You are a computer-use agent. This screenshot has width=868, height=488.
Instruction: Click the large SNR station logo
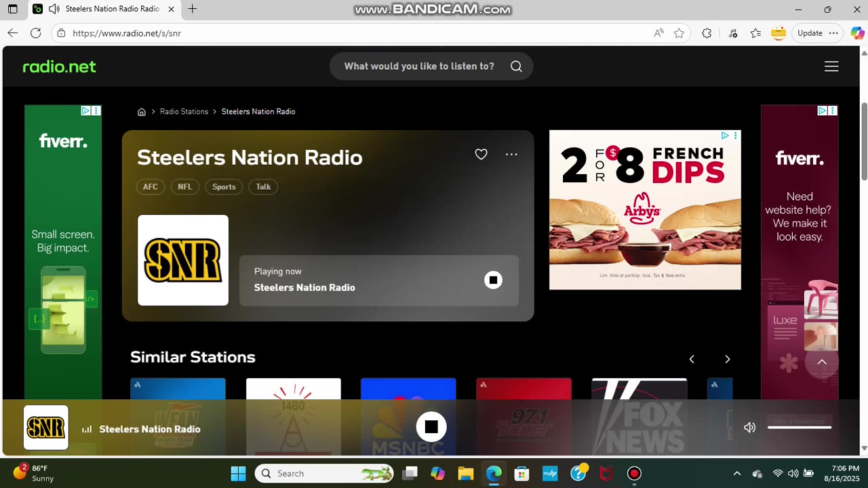pos(183,260)
